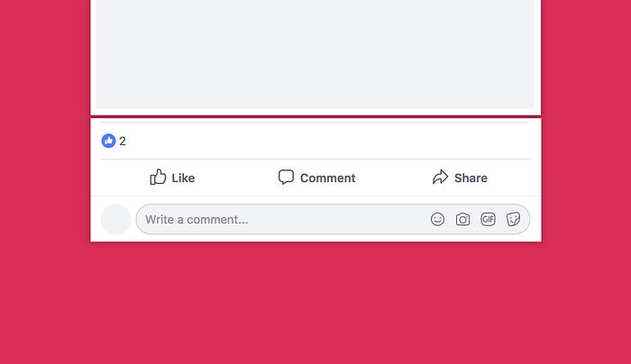Screen dimensions: 631x364
Task: Click the round profile avatar placeholder
Action: pos(116,219)
